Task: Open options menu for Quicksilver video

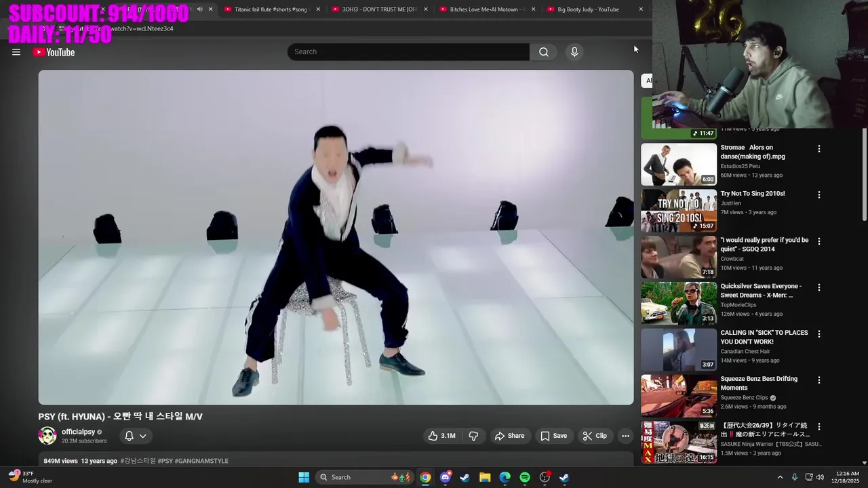Action: [818, 287]
